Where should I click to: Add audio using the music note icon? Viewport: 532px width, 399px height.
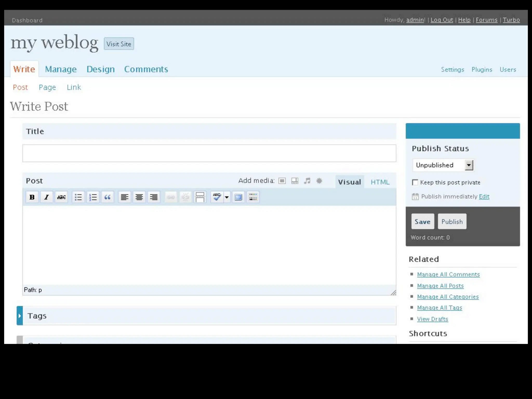[307, 181]
